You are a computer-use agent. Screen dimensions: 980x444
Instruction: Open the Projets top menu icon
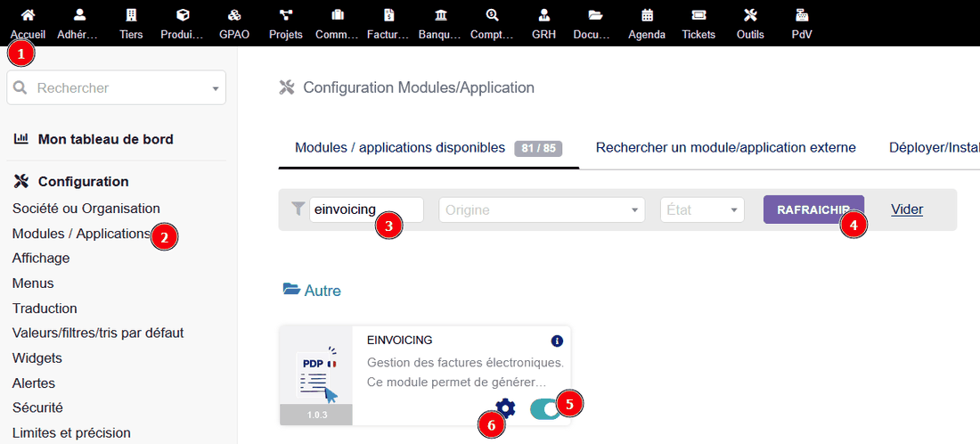(x=286, y=15)
